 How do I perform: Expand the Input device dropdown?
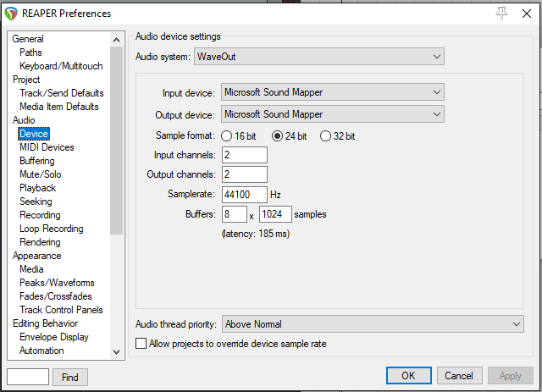[332, 92]
